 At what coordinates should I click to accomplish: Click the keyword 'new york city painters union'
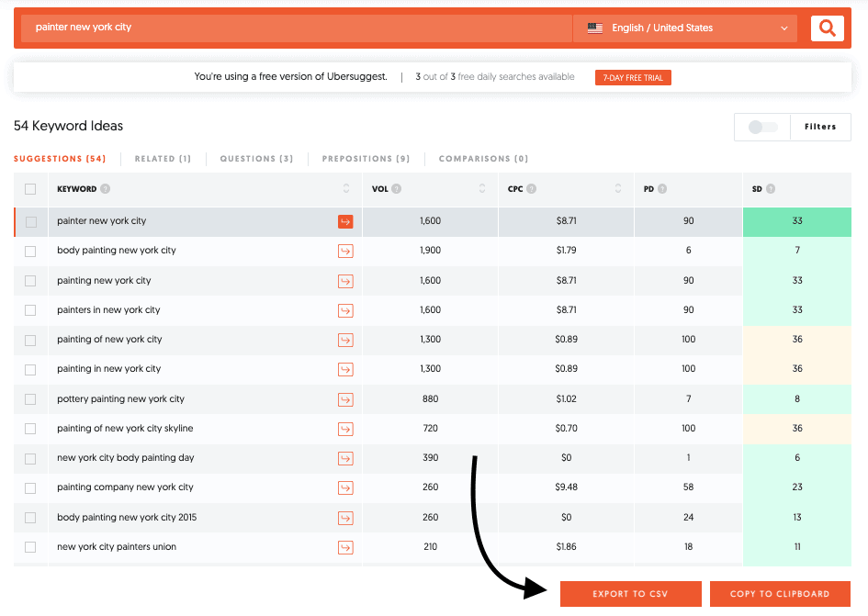coord(117,546)
